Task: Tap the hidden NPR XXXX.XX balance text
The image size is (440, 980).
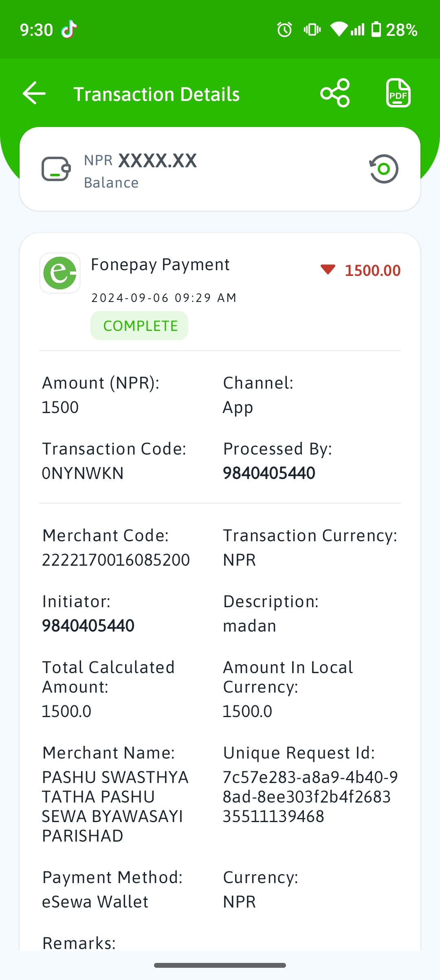Action: coord(140,160)
